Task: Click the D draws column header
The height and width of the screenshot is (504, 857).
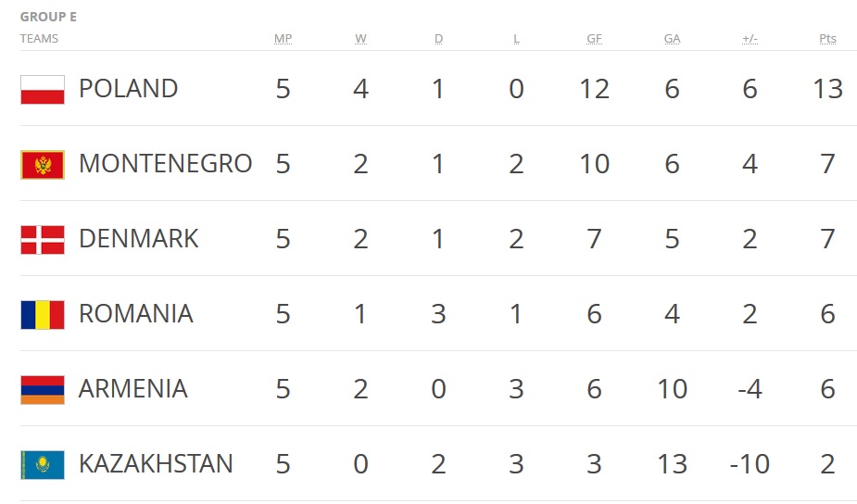Action: (x=438, y=39)
